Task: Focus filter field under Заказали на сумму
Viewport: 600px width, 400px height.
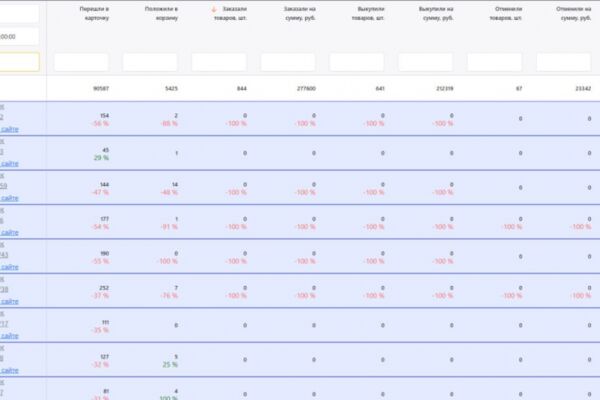Action: [288, 62]
